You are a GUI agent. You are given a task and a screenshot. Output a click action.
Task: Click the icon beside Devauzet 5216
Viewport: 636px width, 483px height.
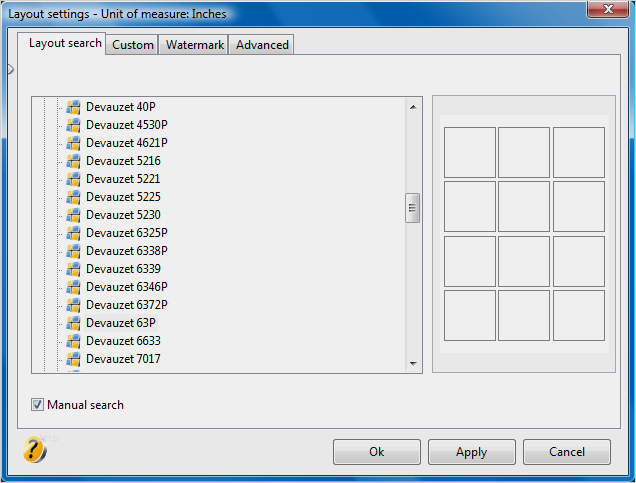point(73,161)
